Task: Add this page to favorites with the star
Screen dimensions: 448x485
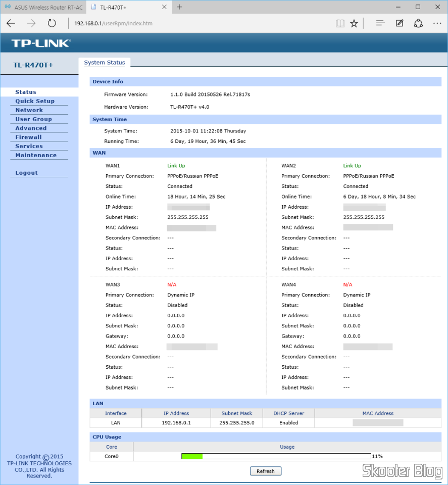Action: point(354,23)
